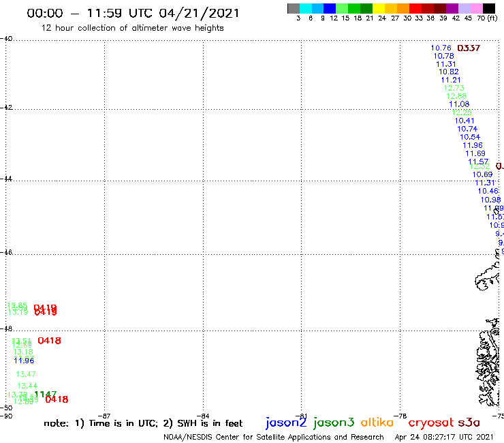The width and height of the screenshot is (504, 443).
Task: Click the green 13.44 wave height value
Action: [27, 386]
